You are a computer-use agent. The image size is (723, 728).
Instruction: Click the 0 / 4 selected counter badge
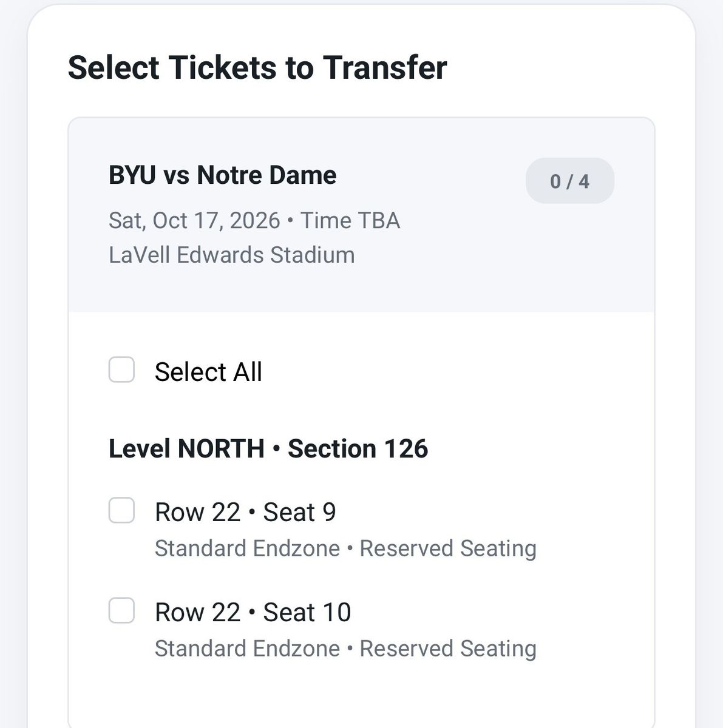click(x=569, y=181)
